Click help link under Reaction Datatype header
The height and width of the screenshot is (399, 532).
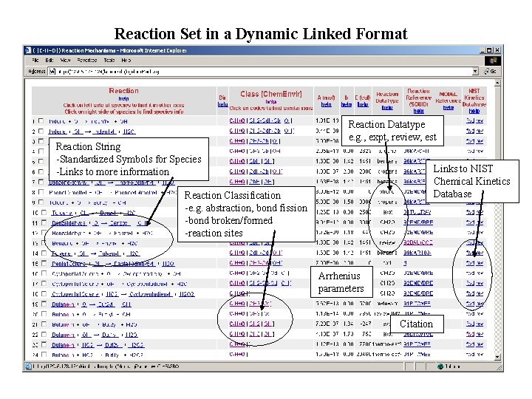[x=387, y=108]
